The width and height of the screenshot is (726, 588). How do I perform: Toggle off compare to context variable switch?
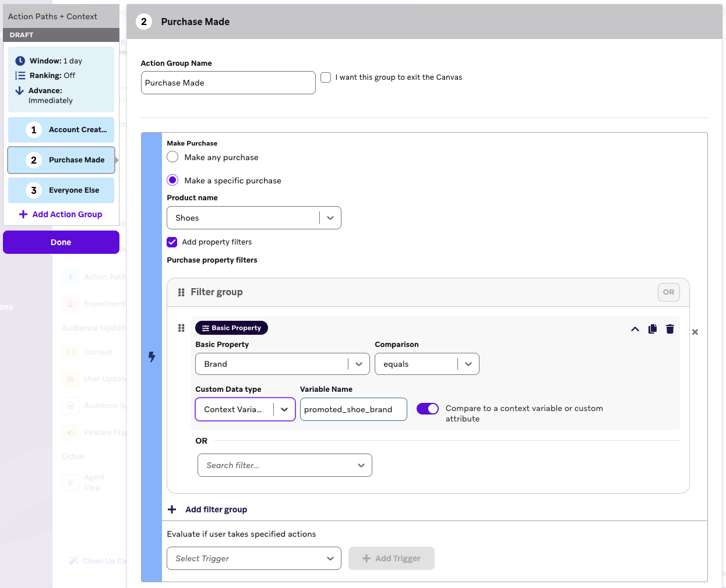click(427, 409)
